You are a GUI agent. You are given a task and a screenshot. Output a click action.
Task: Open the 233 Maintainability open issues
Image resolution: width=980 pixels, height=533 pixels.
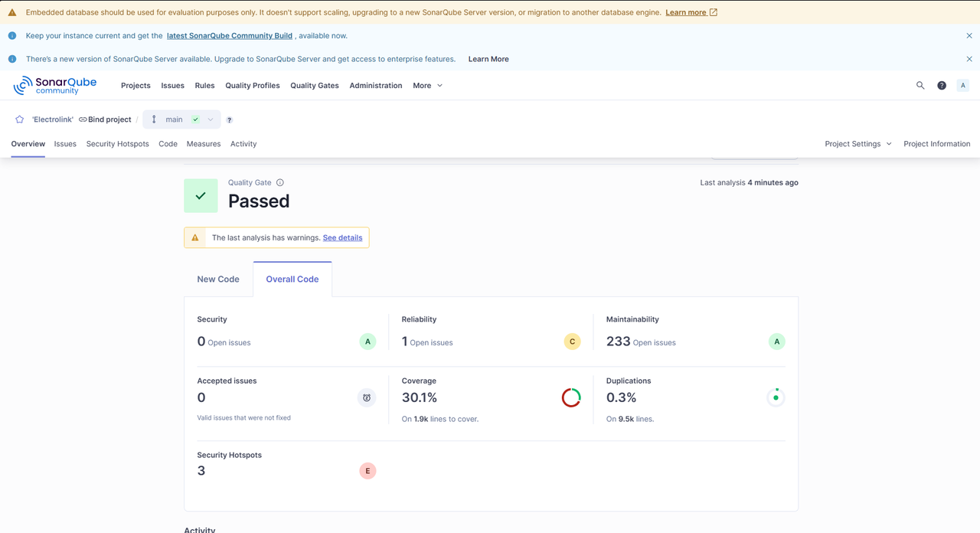618,342
